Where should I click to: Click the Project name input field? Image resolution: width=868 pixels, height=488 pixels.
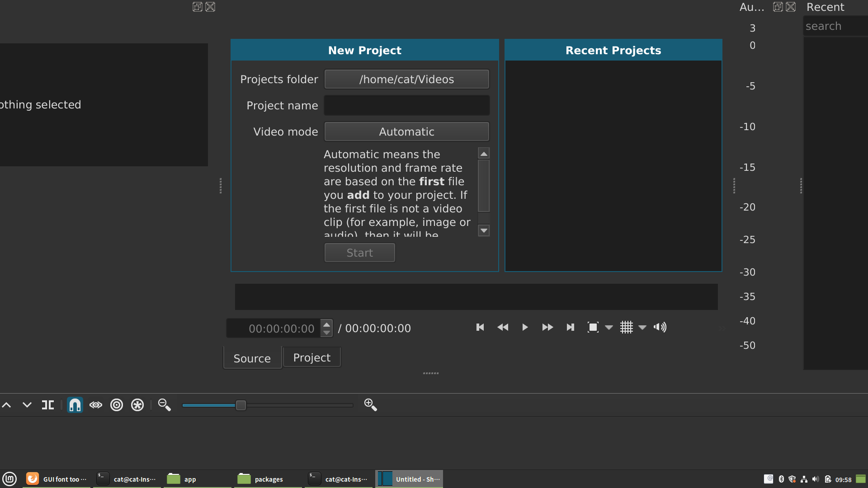click(406, 105)
